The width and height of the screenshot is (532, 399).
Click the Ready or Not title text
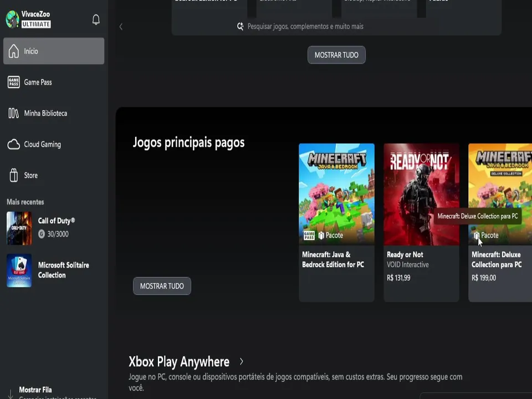(x=405, y=255)
